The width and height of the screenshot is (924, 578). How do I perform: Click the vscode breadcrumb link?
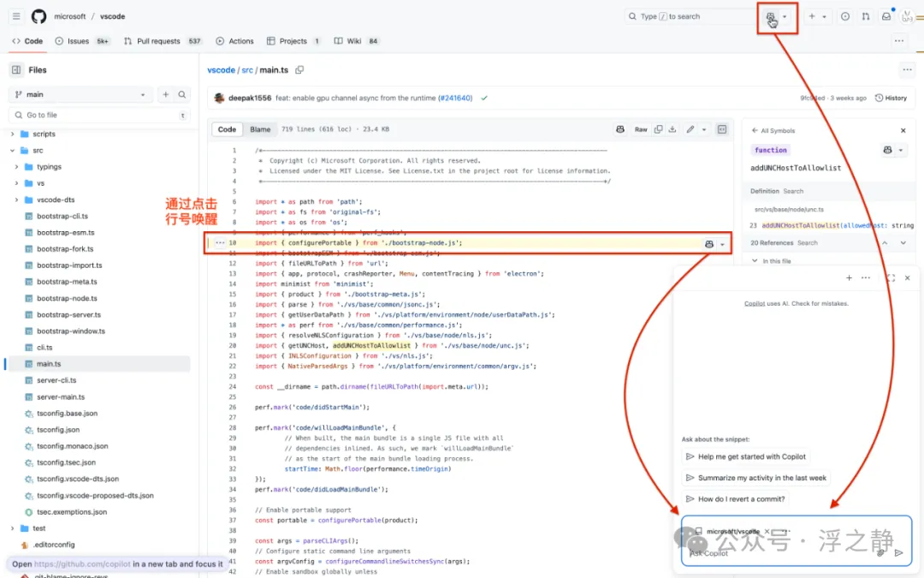pyautogui.click(x=221, y=70)
